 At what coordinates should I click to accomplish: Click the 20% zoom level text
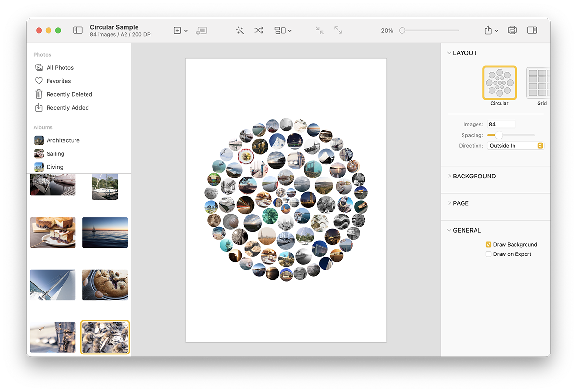pos(387,31)
